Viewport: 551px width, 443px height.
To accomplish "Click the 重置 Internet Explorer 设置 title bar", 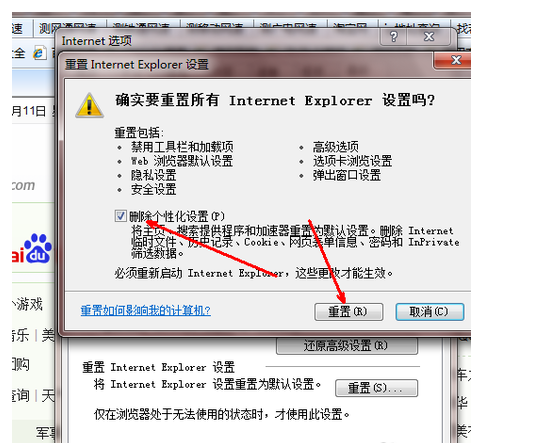I will click(246, 64).
